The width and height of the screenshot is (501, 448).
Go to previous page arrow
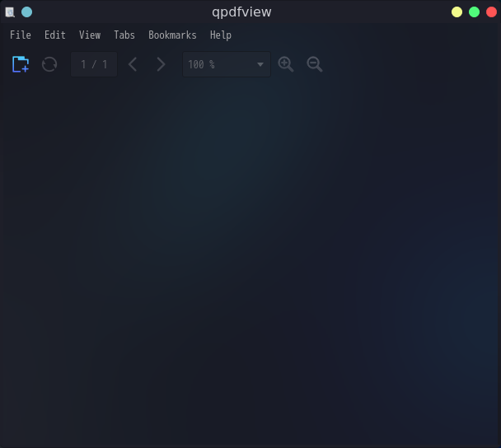coord(133,64)
